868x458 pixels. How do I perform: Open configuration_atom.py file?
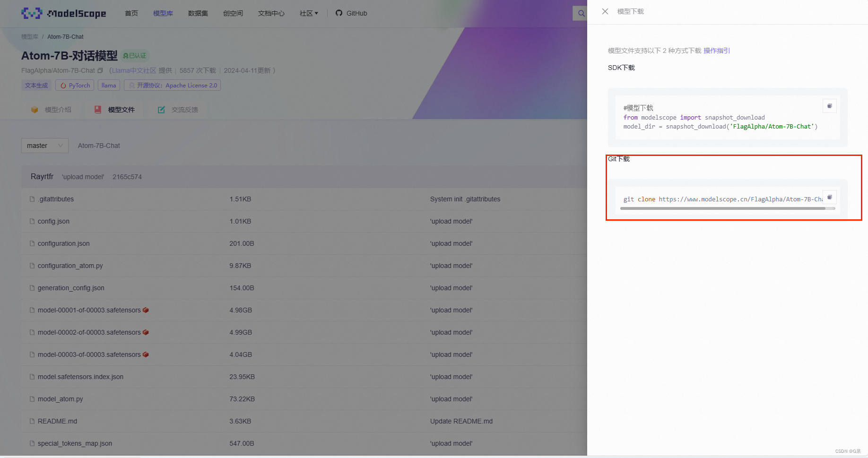70,266
